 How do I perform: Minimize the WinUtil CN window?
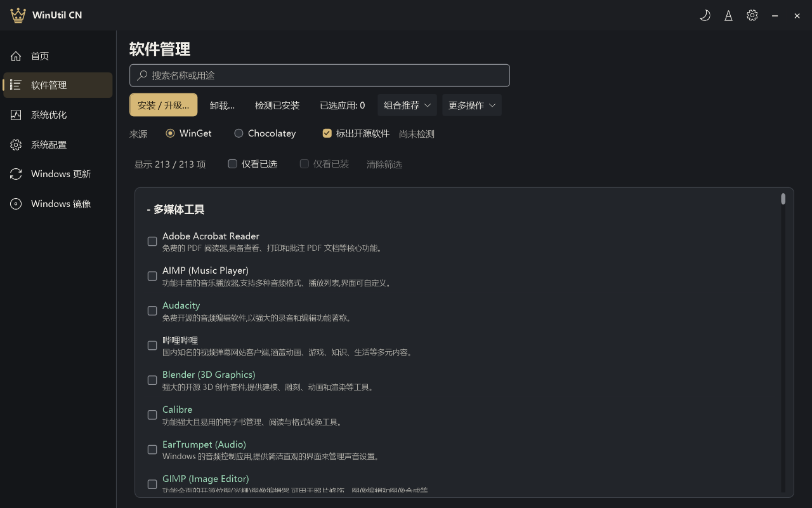click(x=775, y=15)
